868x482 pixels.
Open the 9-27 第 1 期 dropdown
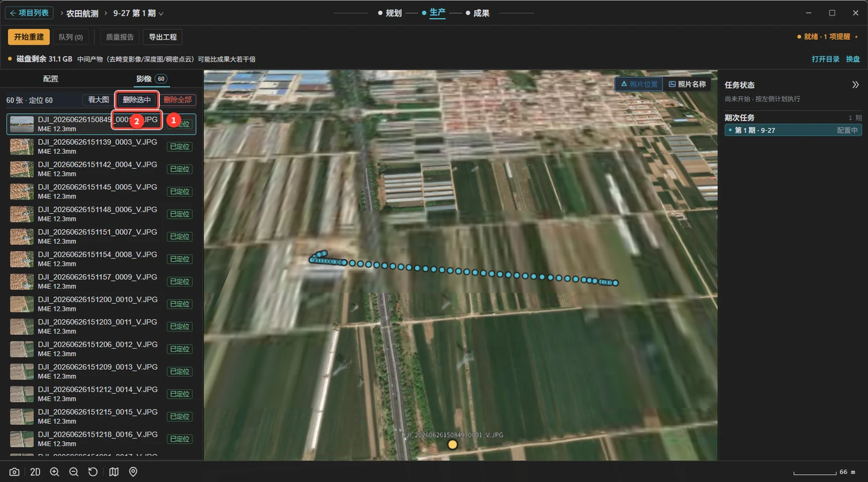138,13
